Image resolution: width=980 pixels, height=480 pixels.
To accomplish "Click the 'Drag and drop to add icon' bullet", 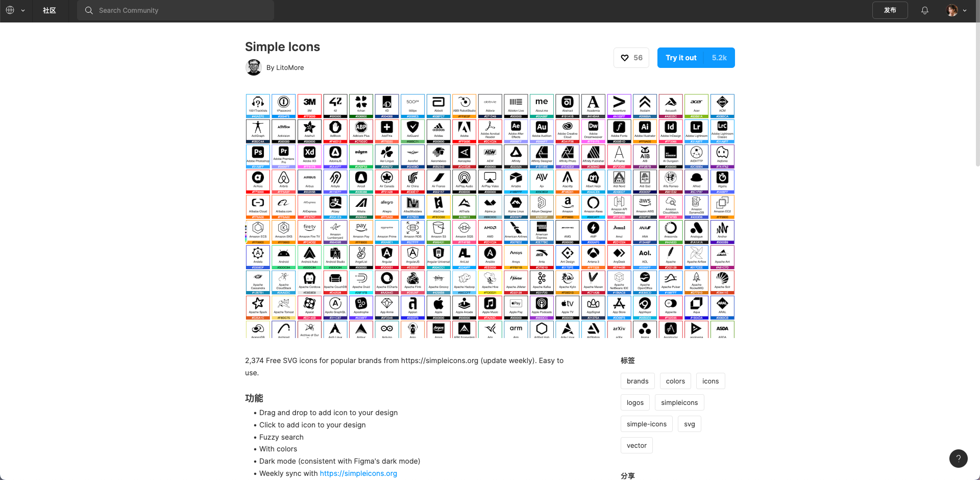I will [x=328, y=413].
